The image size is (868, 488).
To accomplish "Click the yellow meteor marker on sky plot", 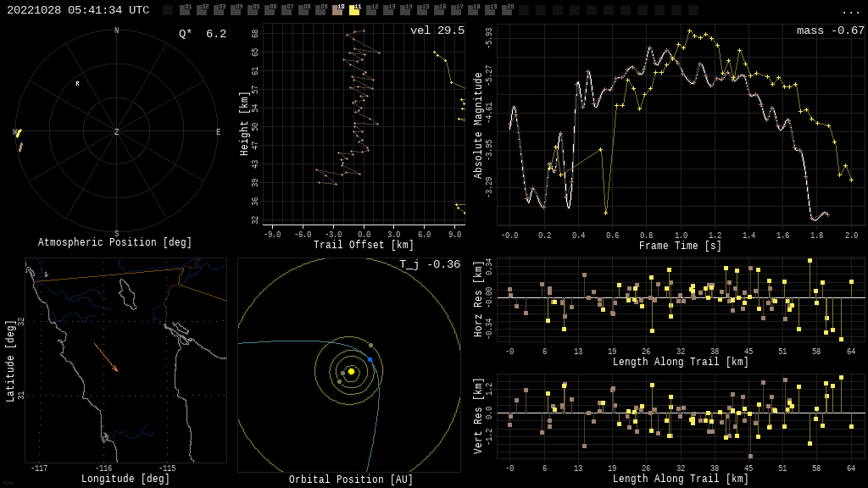I will (x=18, y=133).
